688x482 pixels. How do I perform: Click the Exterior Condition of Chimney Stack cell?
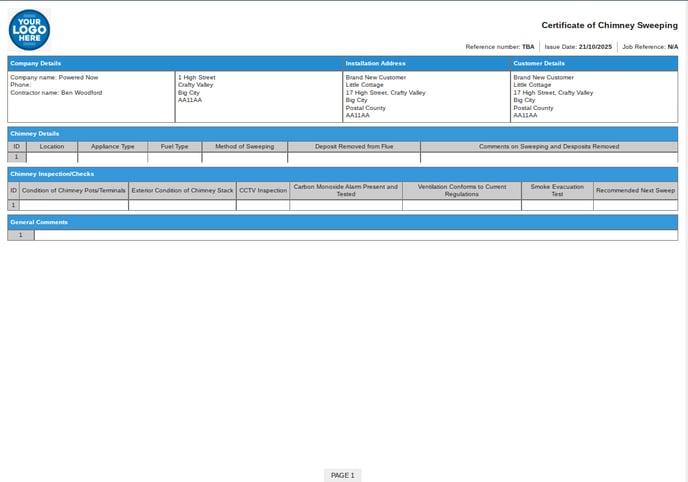pyautogui.click(x=182, y=205)
